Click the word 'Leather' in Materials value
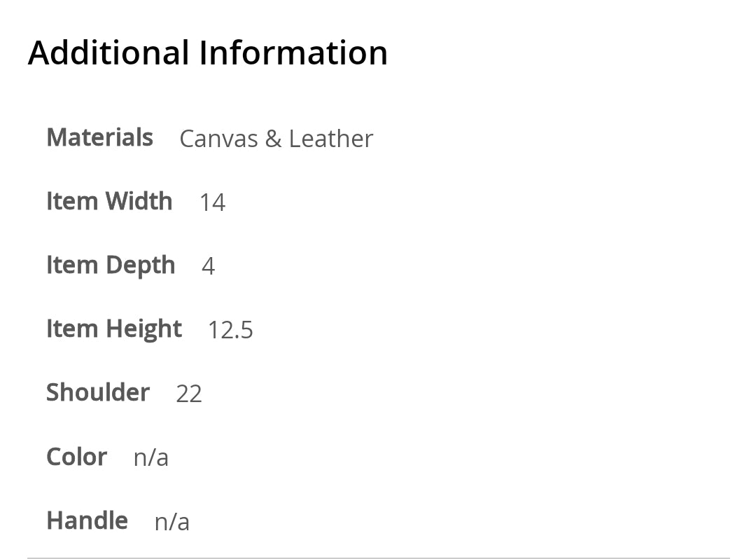The image size is (756, 559). 330,139
